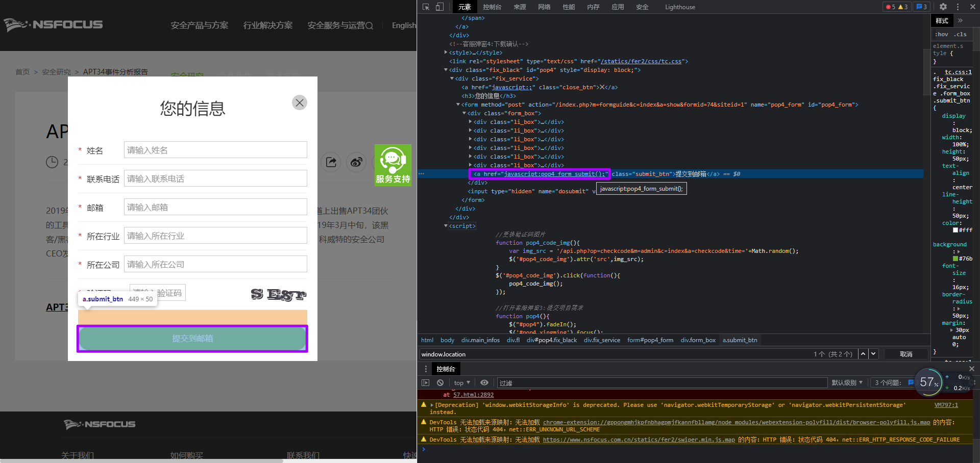Open the 网络 (Network) tab
Image resolution: width=980 pixels, height=463 pixels.
pyautogui.click(x=544, y=7)
